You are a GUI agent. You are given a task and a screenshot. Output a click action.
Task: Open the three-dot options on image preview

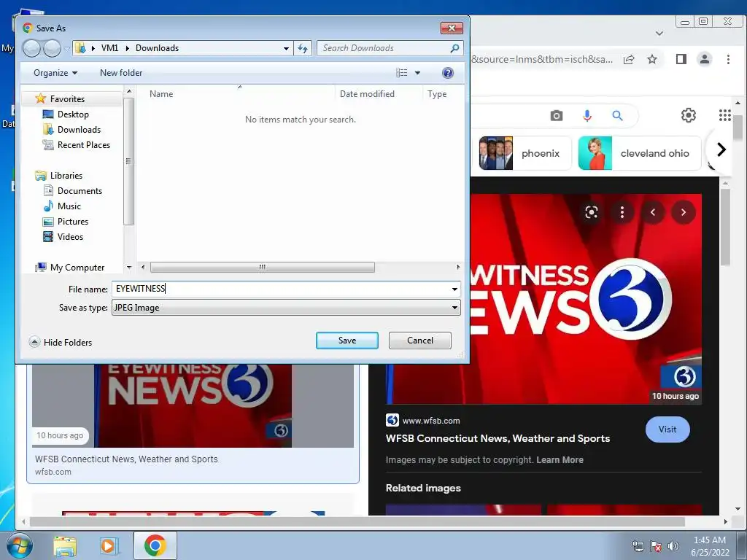click(622, 212)
